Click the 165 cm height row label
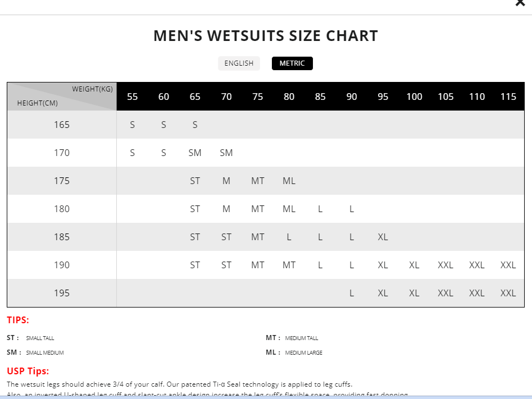Screen dimensions: 532x399 point(62,125)
